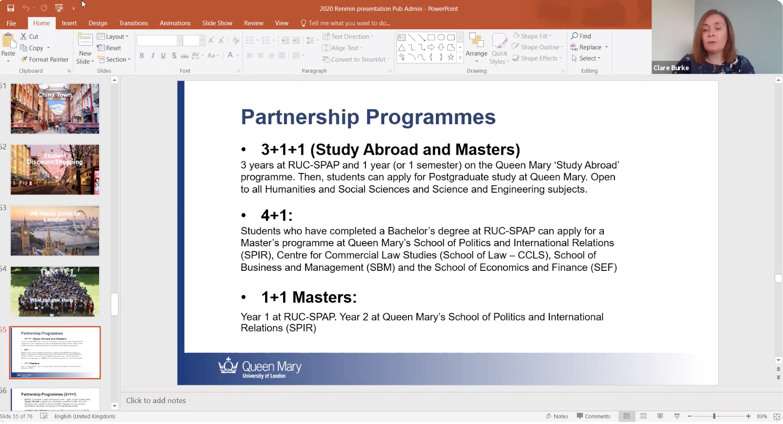Image resolution: width=783 pixels, height=424 pixels.
Task: Switch to Slide Sorter view
Action: click(x=643, y=416)
